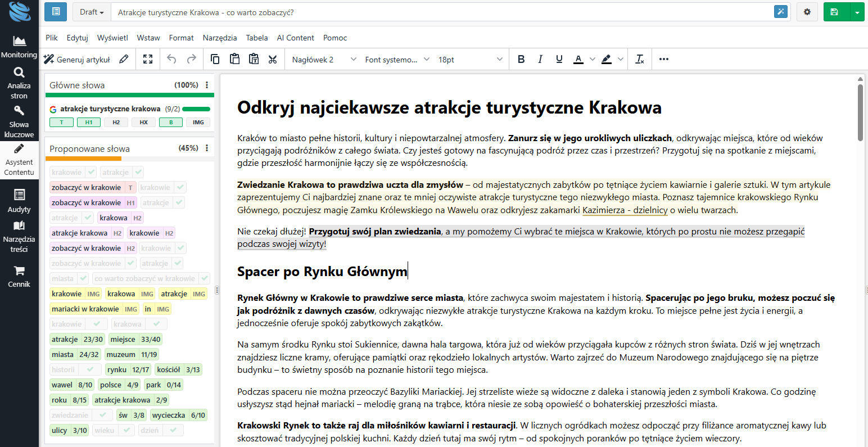This screenshot has width=868, height=447.
Task: Expand the Nagłówek 2 style dropdown
Action: [324, 59]
